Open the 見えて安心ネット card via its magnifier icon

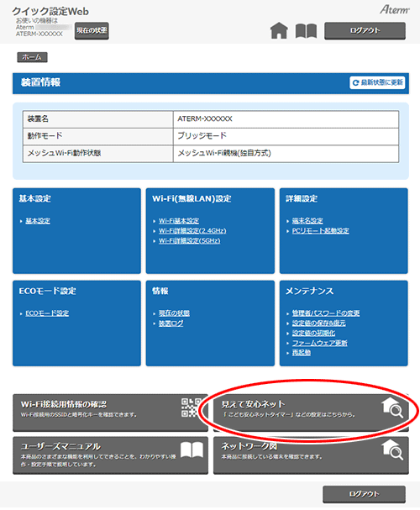(x=392, y=407)
